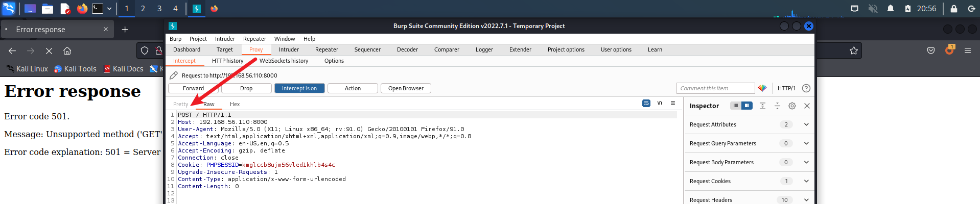Switch to workspace 3
Viewport: 980px width, 204px height.
coord(159,9)
